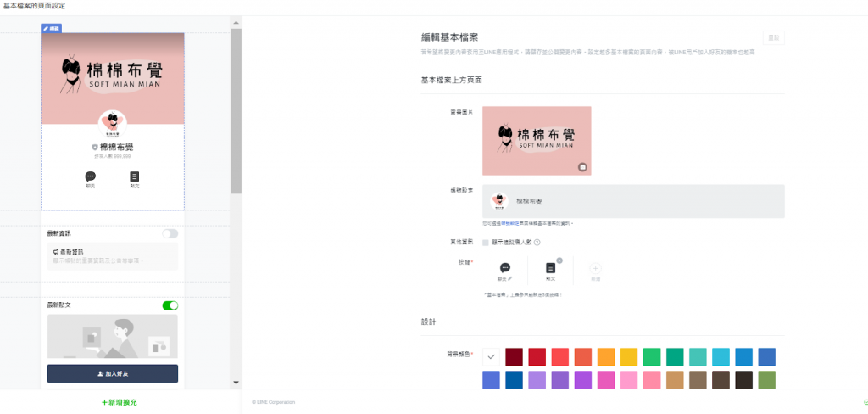Screen dimensions: 868x414
Task: Click the 新增擴充 add plugin button
Action: tap(120, 402)
